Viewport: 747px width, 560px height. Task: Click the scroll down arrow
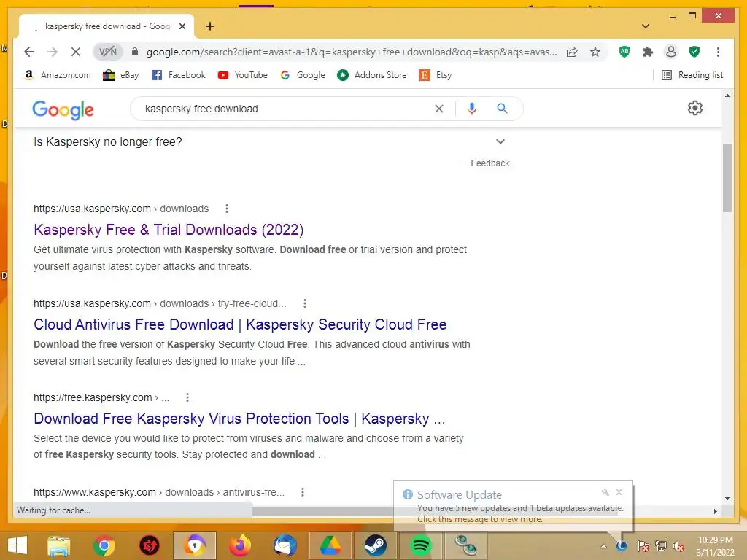[727, 499]
